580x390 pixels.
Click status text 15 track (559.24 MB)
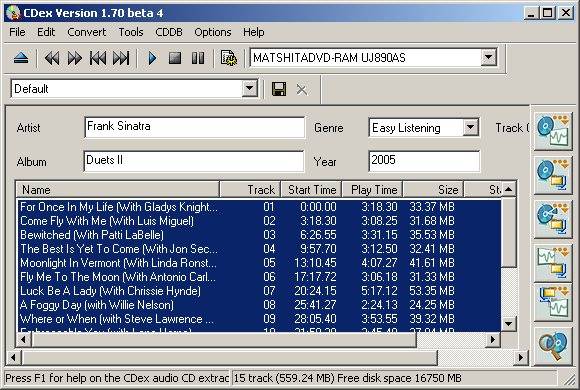click(284, 378)
